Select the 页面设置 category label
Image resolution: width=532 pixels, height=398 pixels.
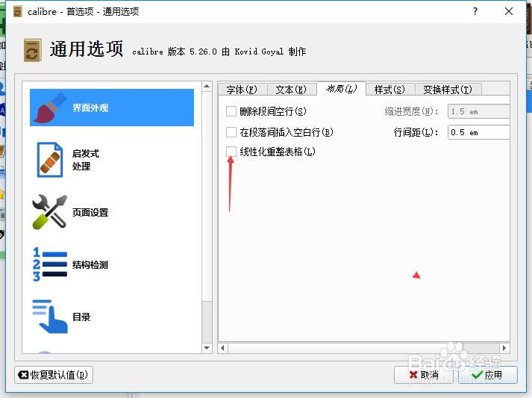90,213
